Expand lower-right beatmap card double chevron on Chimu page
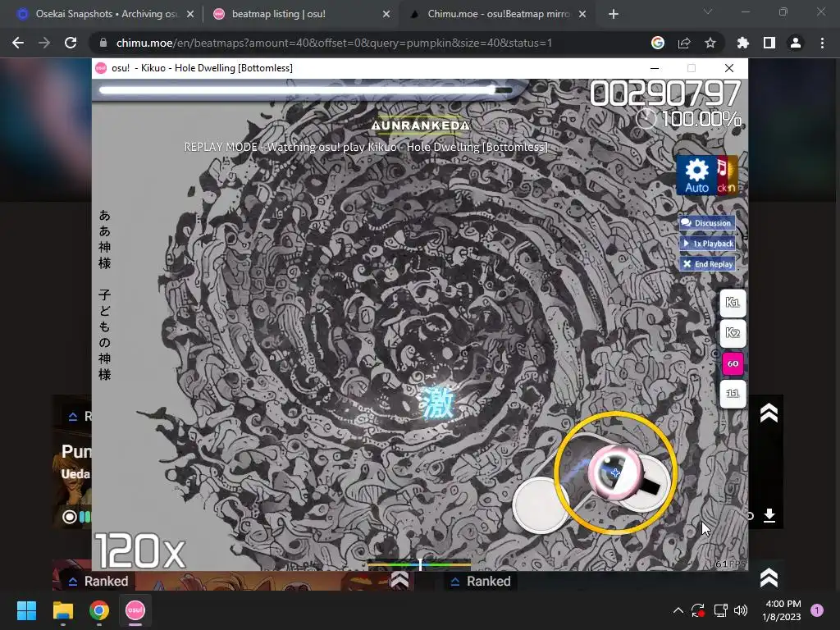 coord(769,577)
